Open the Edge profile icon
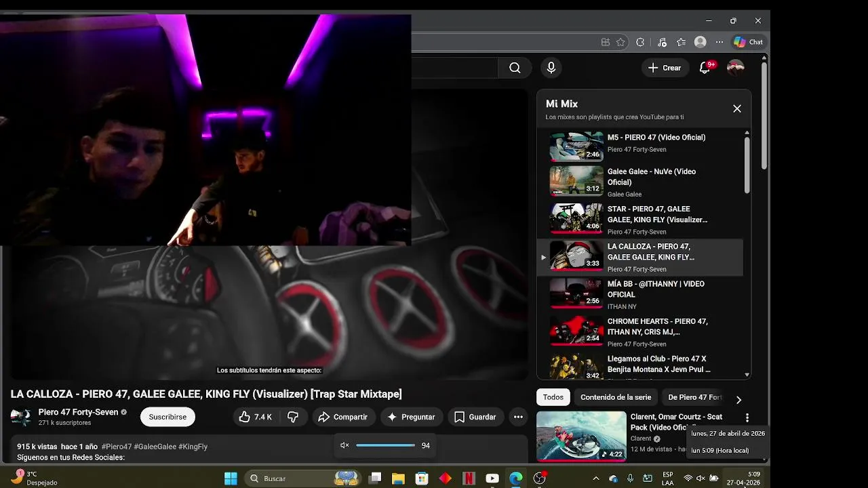868x488 pixels. (x=701, y=42)
